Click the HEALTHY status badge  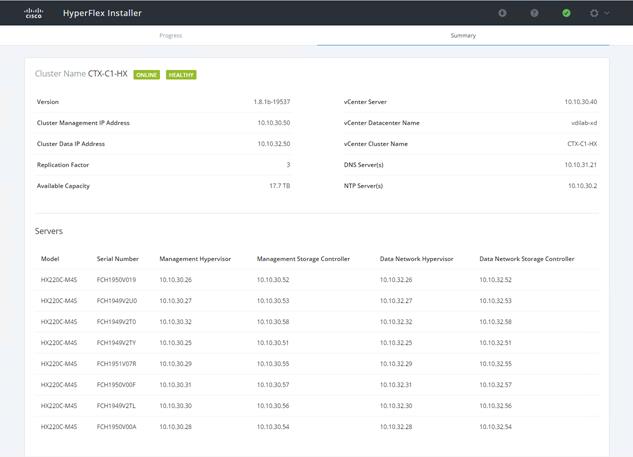[x=181, y=75]
